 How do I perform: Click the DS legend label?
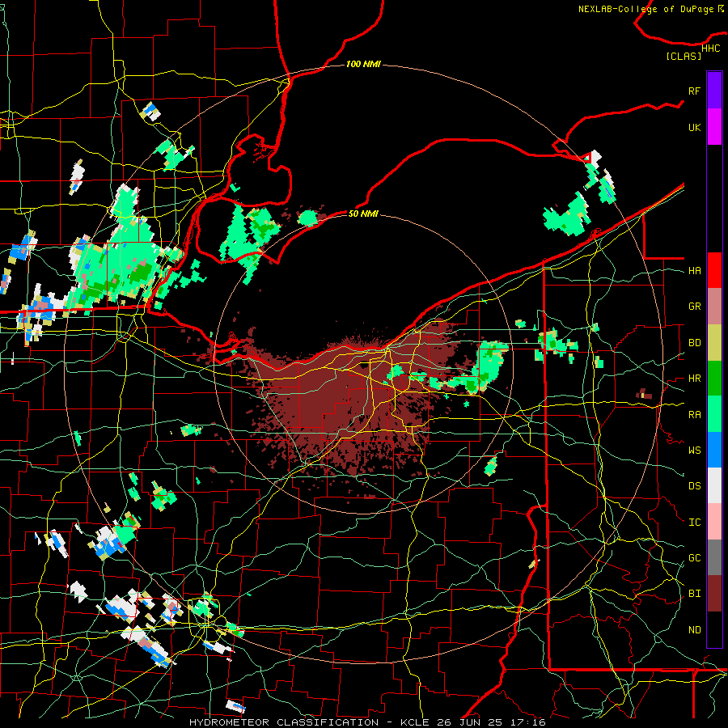[x=694, y=486]
